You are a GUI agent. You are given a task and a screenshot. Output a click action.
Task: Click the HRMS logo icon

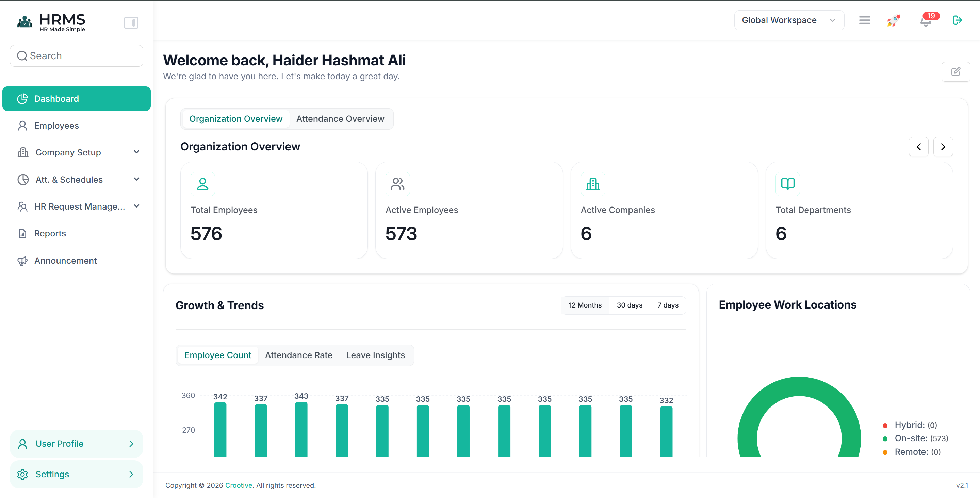(x=25, y=22)
